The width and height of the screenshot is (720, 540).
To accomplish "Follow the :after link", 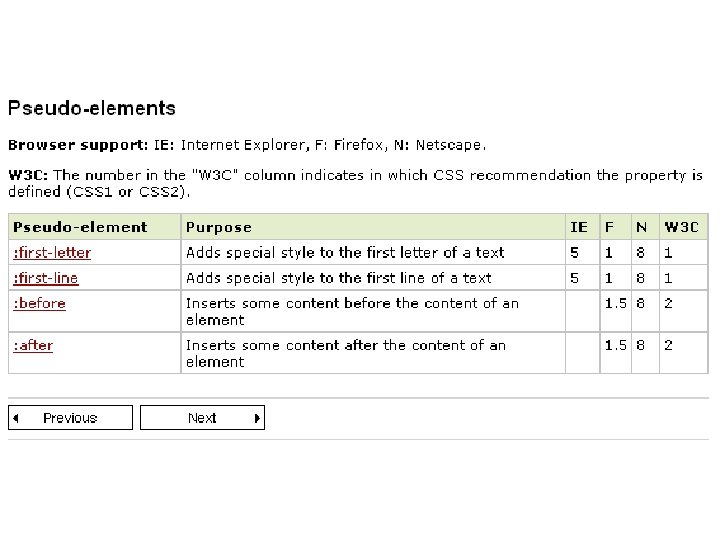I will click(33, 345).
